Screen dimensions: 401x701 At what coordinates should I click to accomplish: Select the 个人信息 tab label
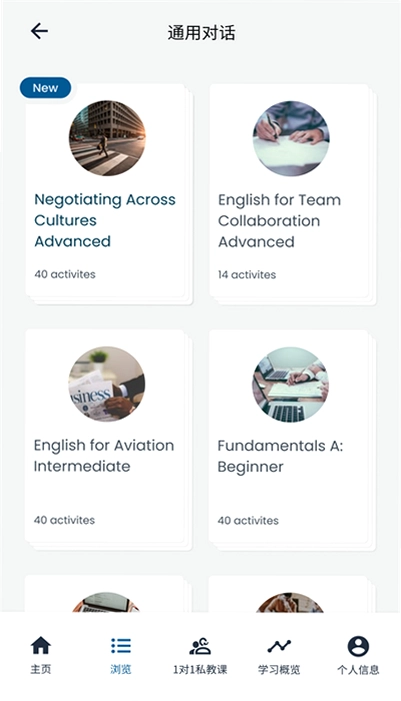click(358, 670)
